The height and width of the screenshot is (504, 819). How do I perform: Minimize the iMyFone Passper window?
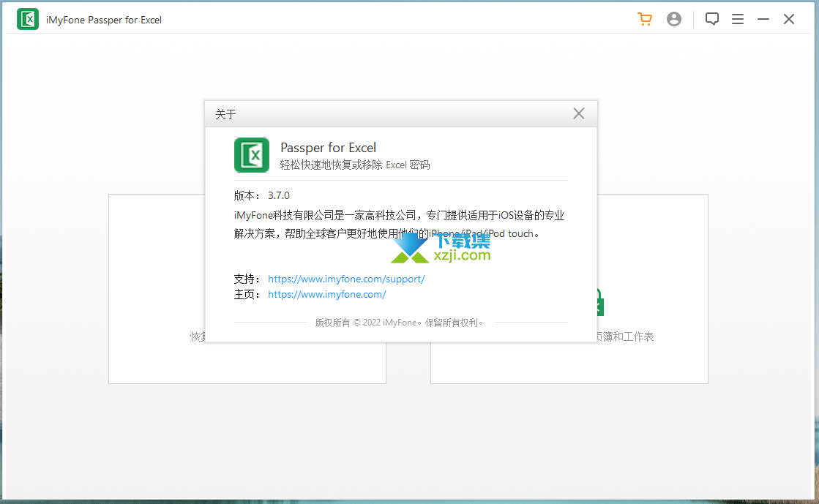tap(763, 19)
